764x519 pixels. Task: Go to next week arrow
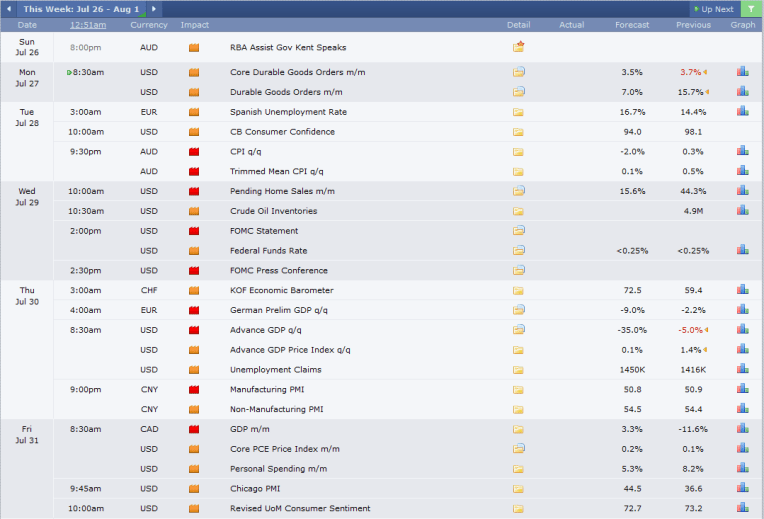(153, 9)
